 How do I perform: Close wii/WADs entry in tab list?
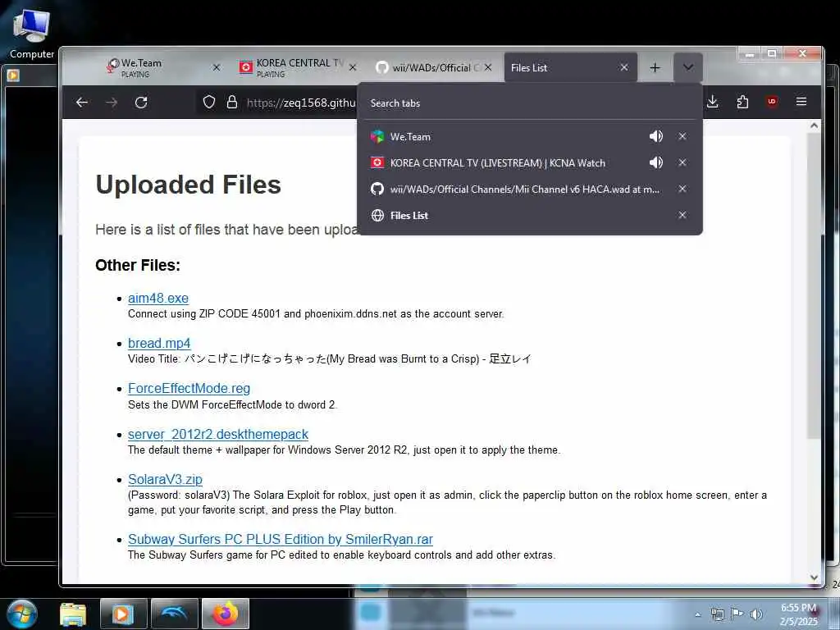click(682, 189)
